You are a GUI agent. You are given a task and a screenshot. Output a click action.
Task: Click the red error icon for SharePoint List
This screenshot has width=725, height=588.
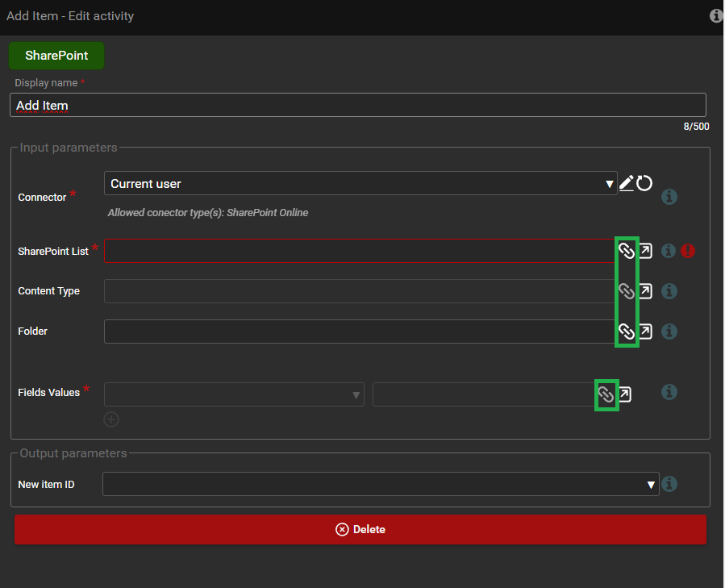pos(687,251)
